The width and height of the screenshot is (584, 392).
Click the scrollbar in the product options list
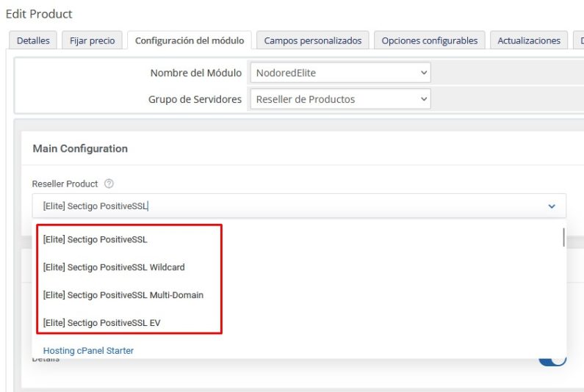pyautogui.click(x=563, y=239)
